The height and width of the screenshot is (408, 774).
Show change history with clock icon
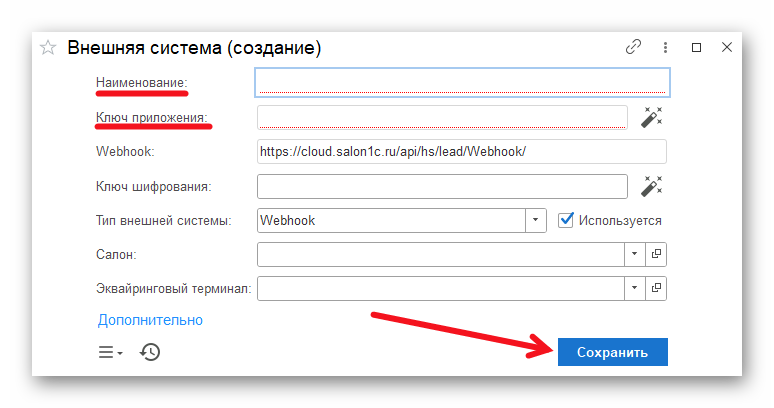[150, 352]
